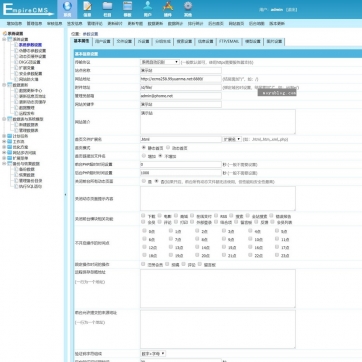Open the 模板 template icon in top navigation

pyautogui.click(x=127, y=7)
